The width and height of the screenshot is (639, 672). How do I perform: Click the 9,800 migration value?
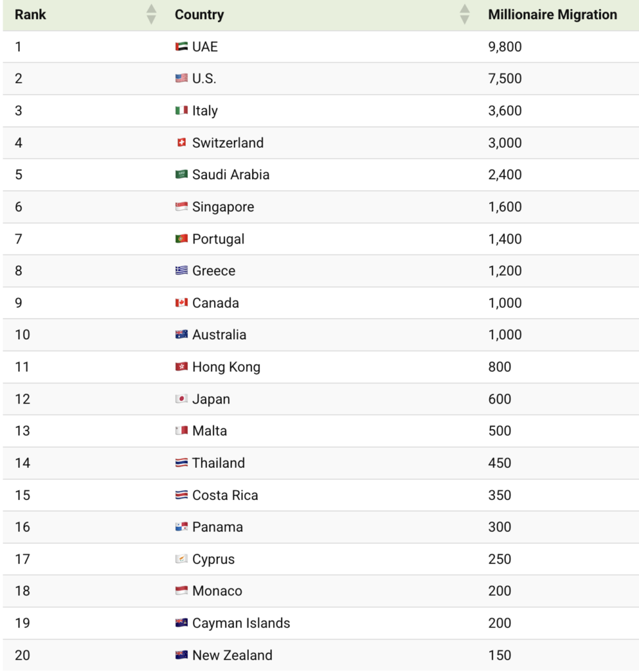[505, 47]
